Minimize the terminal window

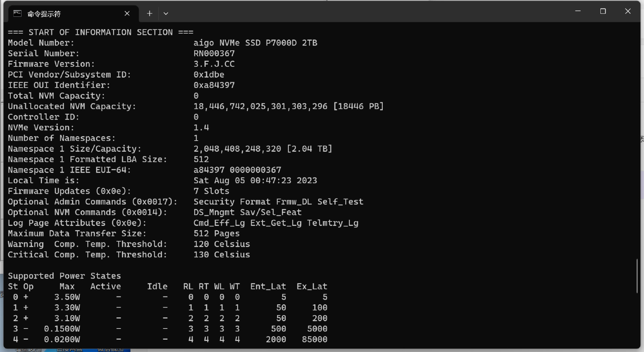coord(578,11)
